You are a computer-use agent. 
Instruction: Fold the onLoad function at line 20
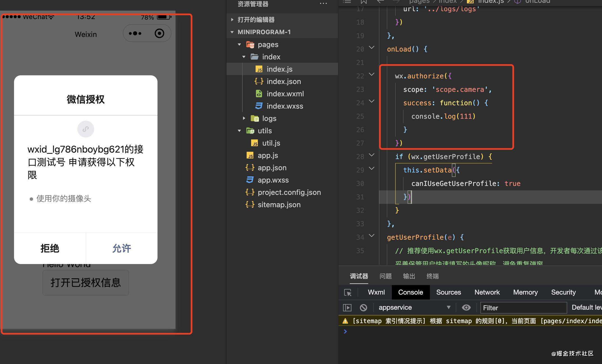[x=372, y=48]
